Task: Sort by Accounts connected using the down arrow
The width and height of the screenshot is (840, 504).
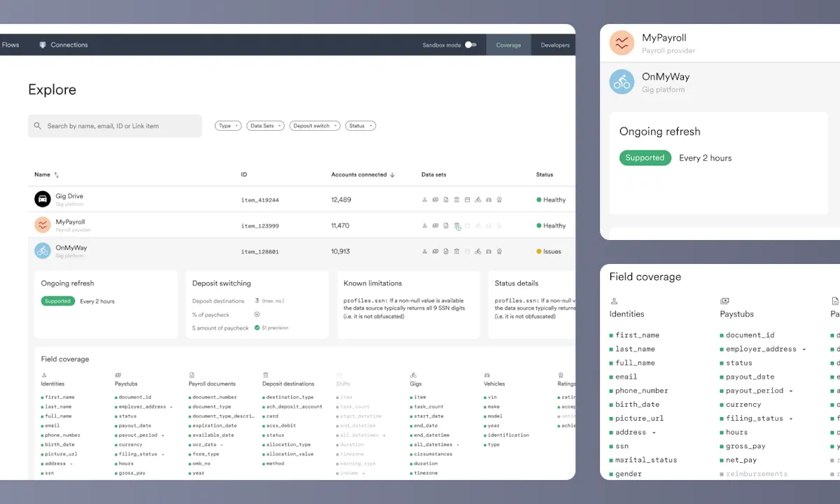Action: tap(392, 175)
